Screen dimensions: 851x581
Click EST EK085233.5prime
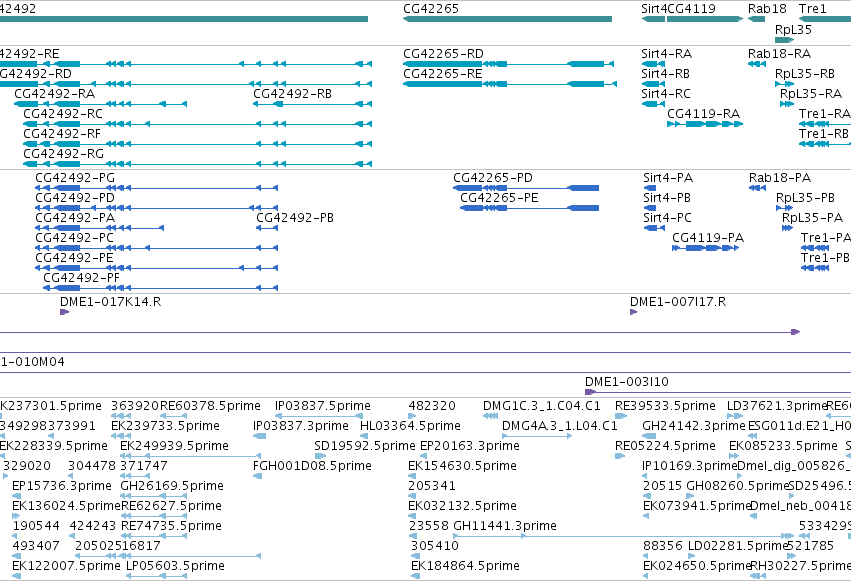pos(736,456)
